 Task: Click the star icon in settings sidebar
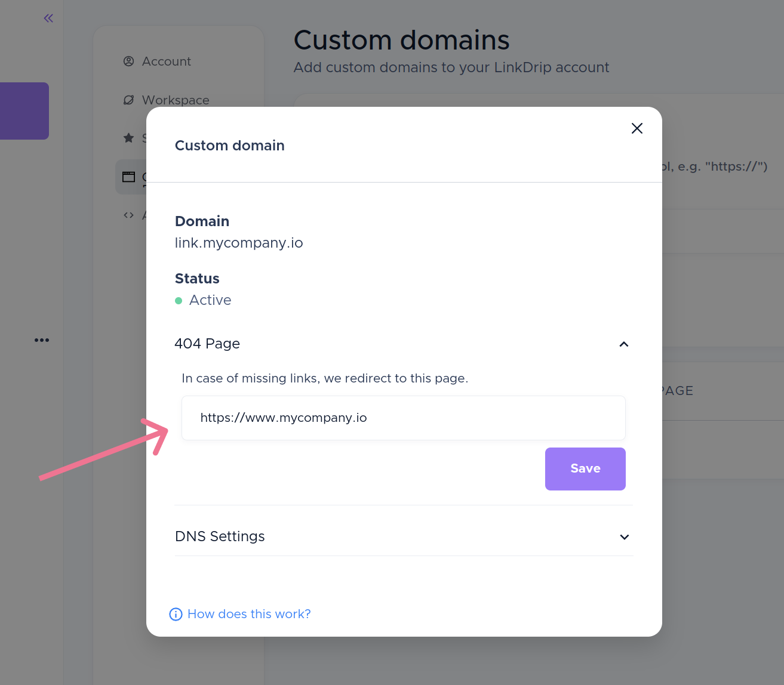click(x=128, y=138)
